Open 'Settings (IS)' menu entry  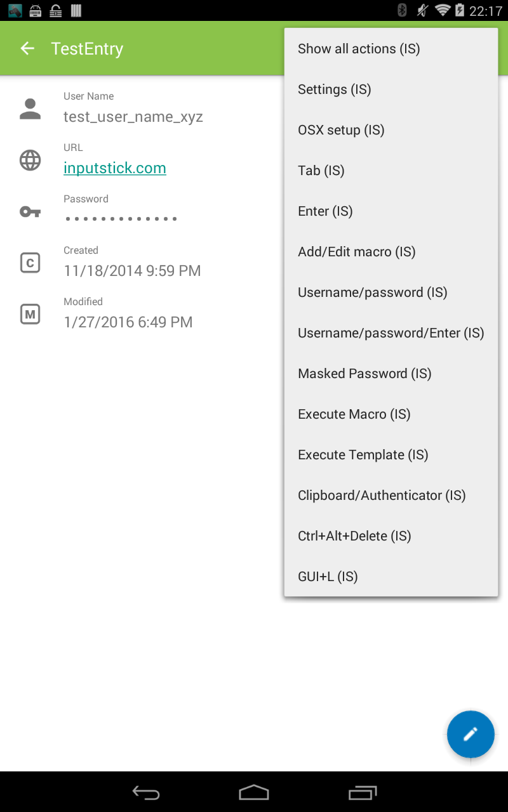pos(334,89)
